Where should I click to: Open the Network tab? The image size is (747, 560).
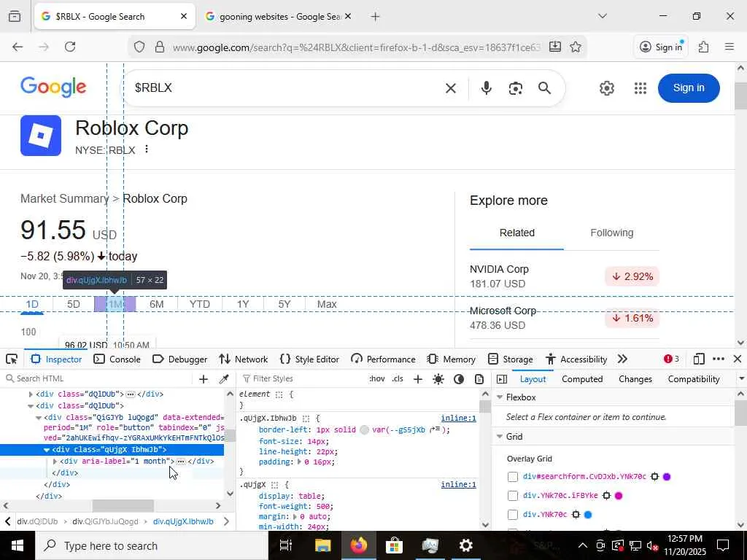click(x=244, y=359)
